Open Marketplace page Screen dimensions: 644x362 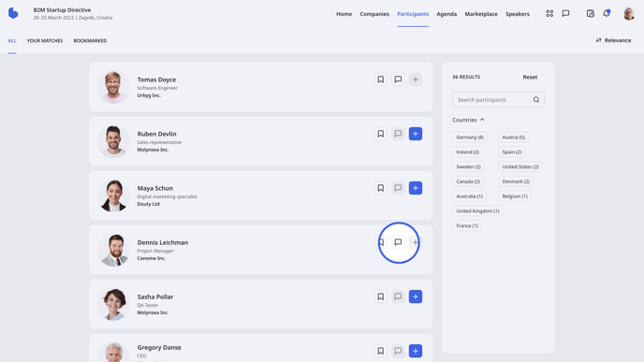[481, 14]
